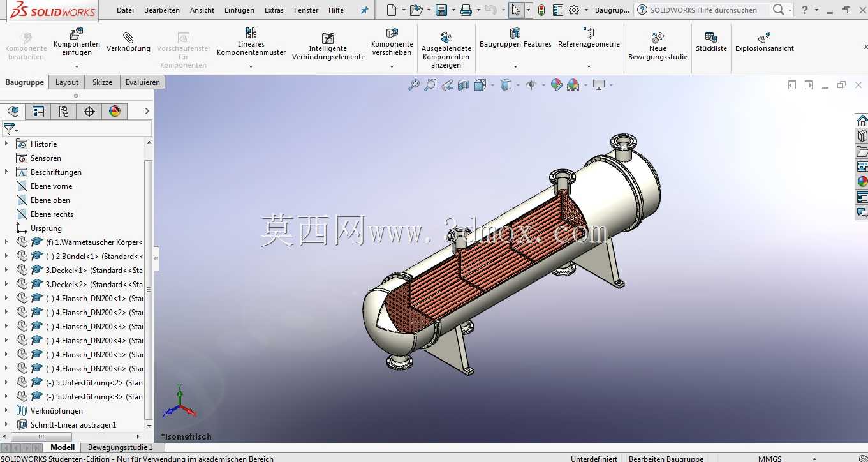Open the Referenzgeometrie tool
The height and width of the screenshot is (462, 868).
589,33
